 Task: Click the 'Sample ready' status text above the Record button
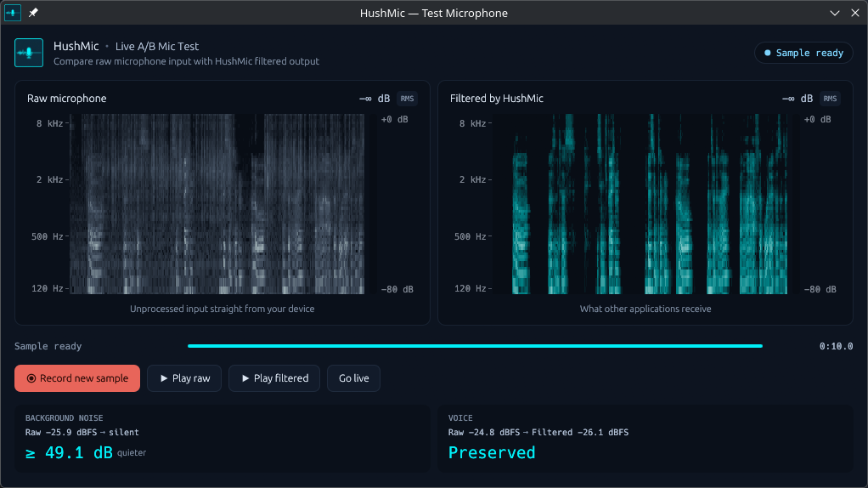[48, 346]
